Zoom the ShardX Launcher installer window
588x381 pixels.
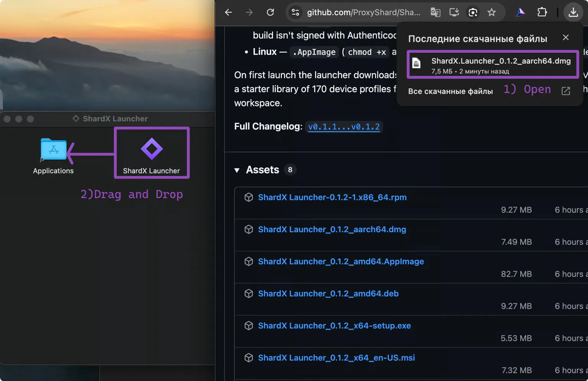pos(30,119)
